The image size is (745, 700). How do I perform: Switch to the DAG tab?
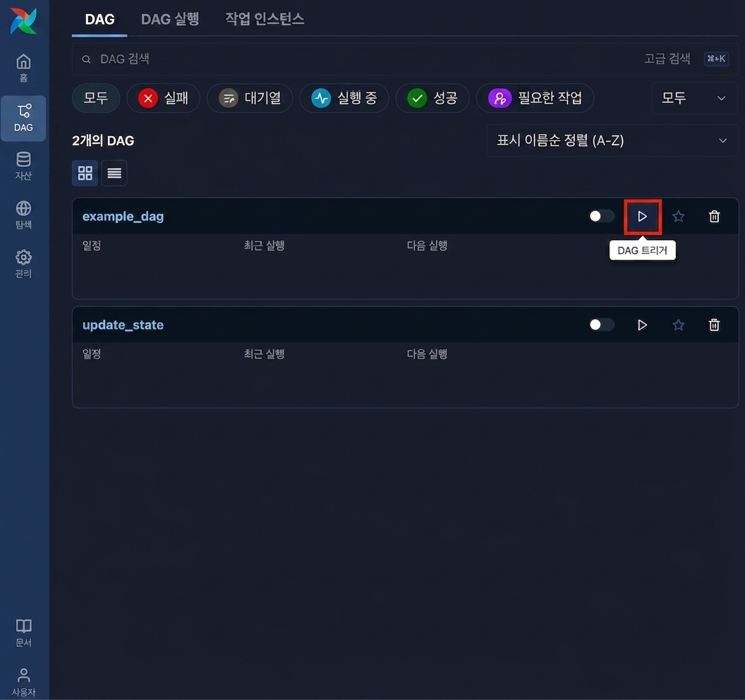99,20
